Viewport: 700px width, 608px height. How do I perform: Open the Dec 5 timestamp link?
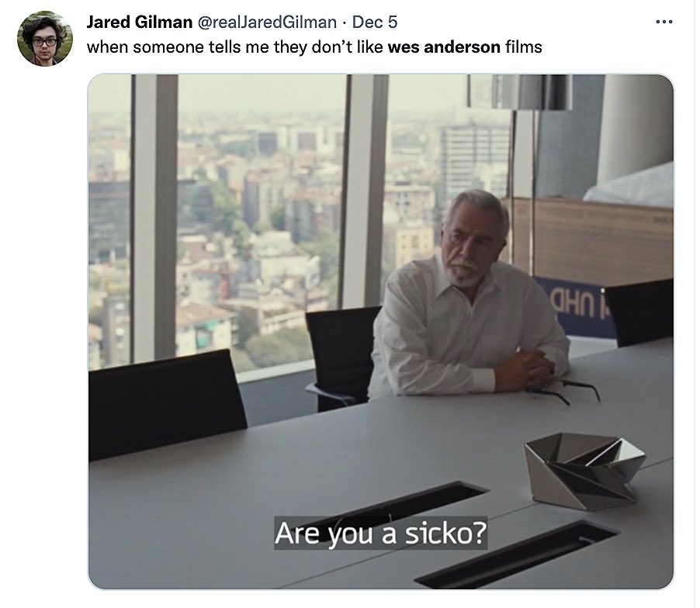(375, 22)
